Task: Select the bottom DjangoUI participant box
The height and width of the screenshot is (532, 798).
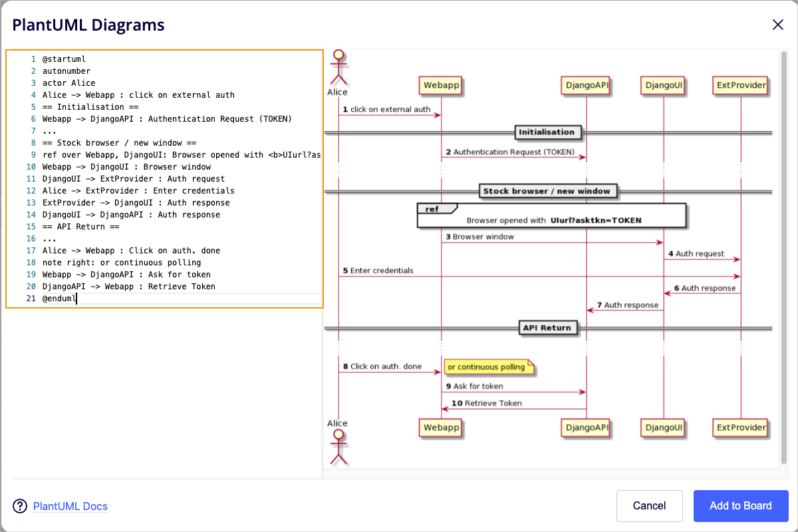Action: [663, 427]
